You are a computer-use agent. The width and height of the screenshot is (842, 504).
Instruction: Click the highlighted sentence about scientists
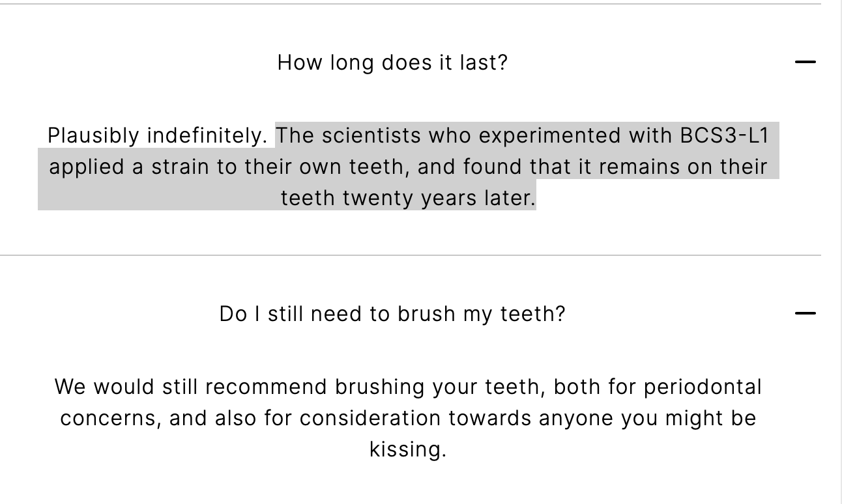(408, 167)
